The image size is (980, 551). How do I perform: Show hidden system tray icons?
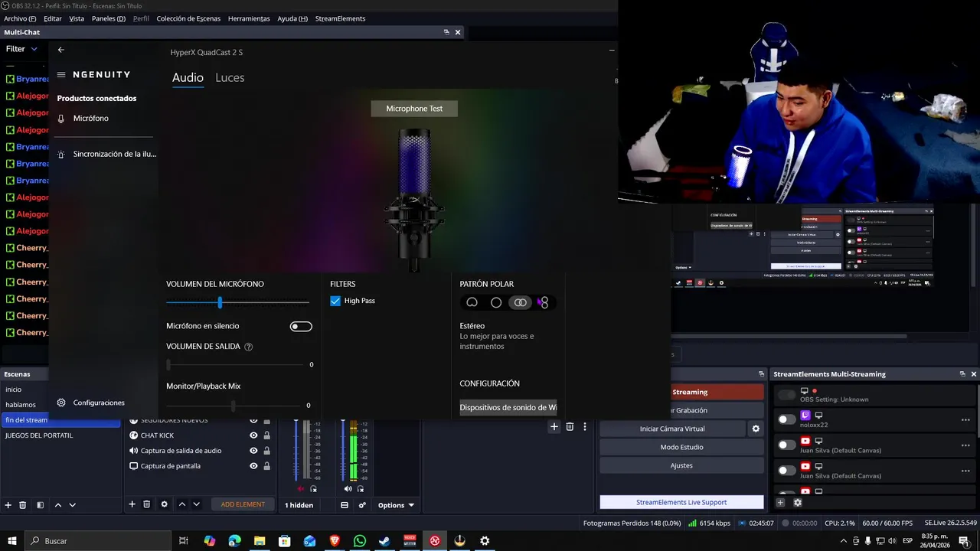844,541
